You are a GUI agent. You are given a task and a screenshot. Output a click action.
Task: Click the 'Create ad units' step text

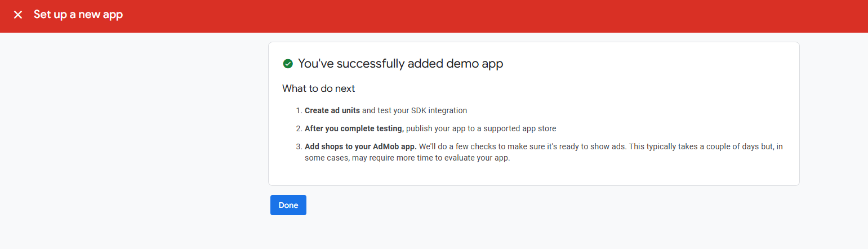[x=332, y=110]
